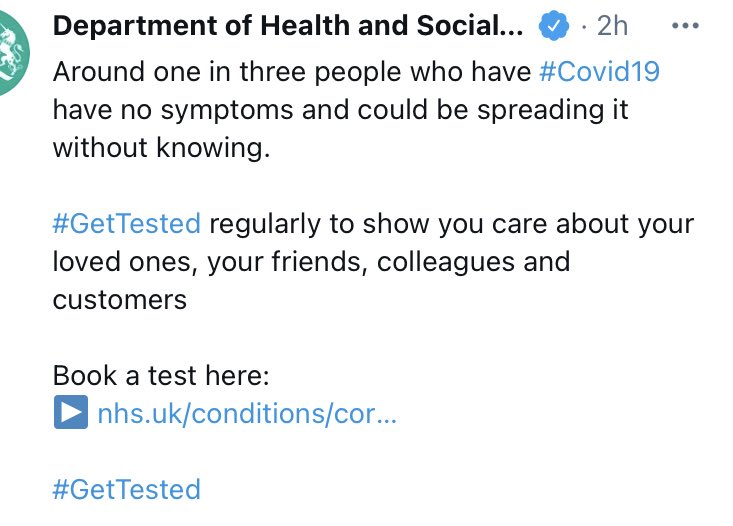Tap the #GetTested hashtag before 'regularly'
733x526 pixels.
click(x=127, y=223)
